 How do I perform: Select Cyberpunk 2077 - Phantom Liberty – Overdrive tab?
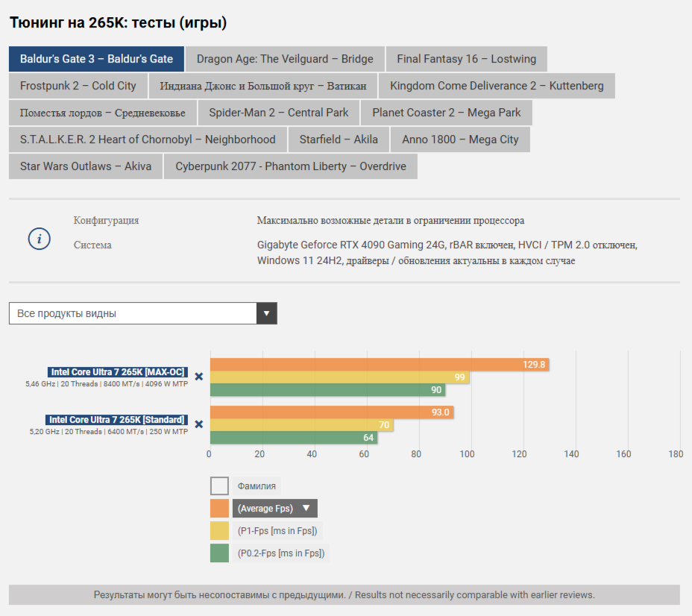pos(291,166)
